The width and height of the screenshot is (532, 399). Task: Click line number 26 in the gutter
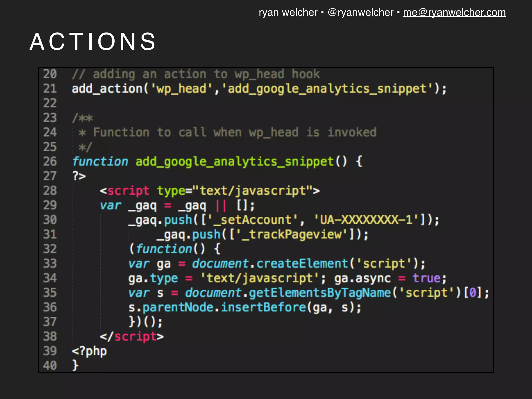coord(50,161)
